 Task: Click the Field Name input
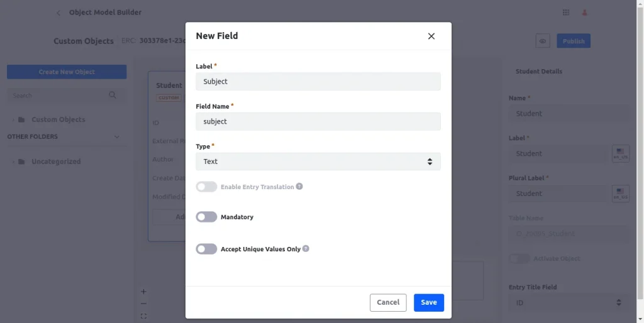pos(318,121)
